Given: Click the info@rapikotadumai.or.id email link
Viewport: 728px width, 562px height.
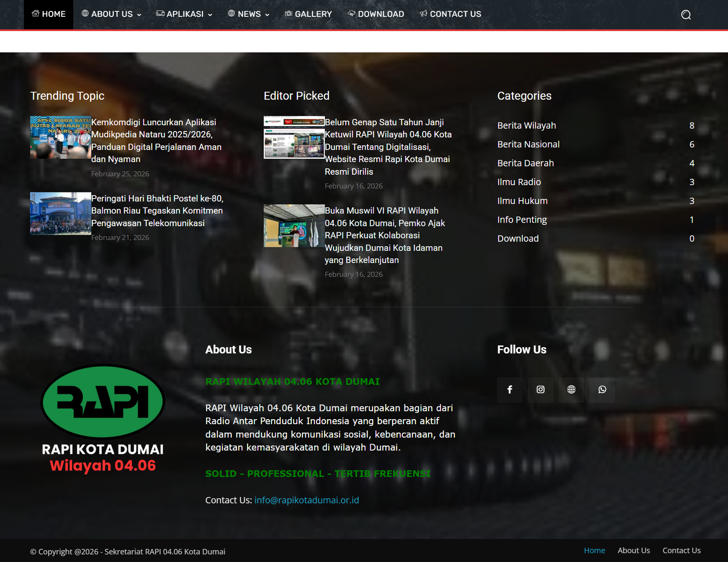Looking at the screenshot, I should [307, 500].
